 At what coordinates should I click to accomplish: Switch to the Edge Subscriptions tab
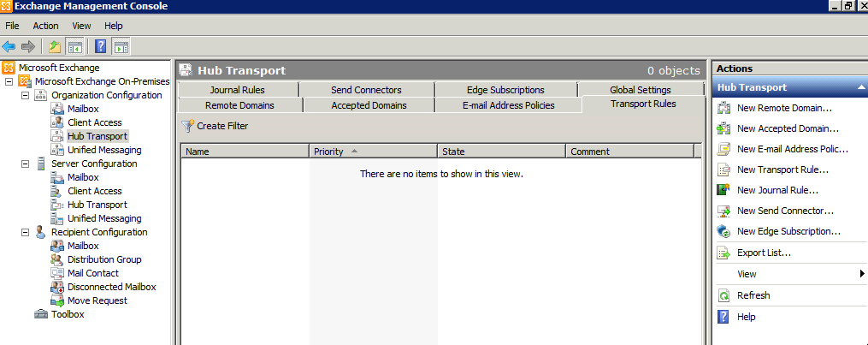click(505, 90)
